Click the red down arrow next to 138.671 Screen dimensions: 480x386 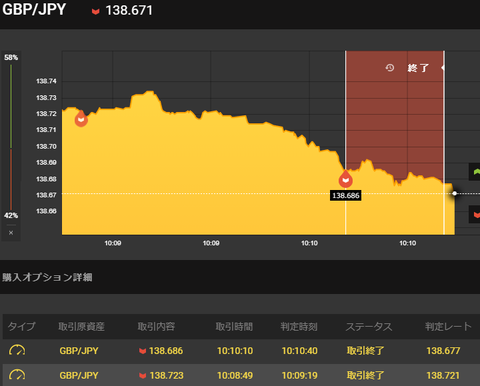(96, 11)
